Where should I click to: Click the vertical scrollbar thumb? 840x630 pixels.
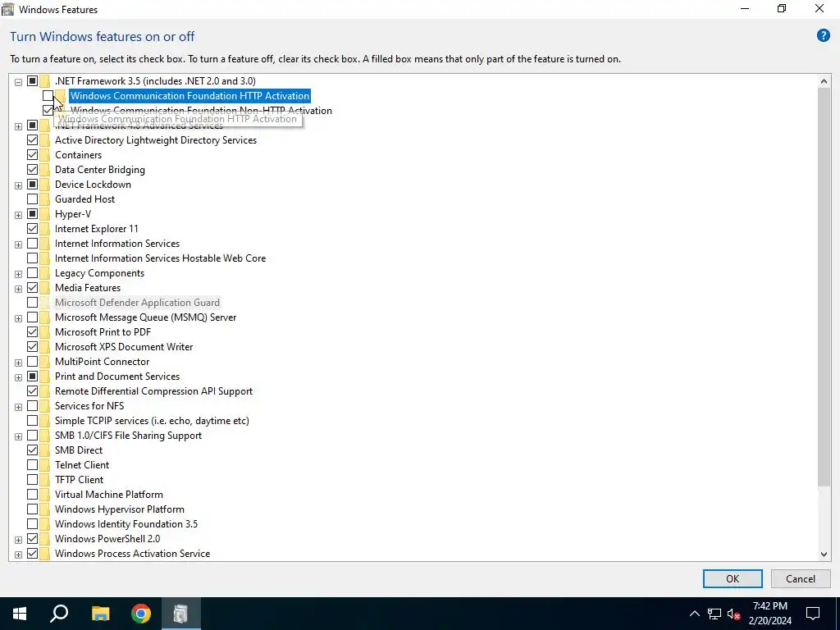tap(824, 288)
